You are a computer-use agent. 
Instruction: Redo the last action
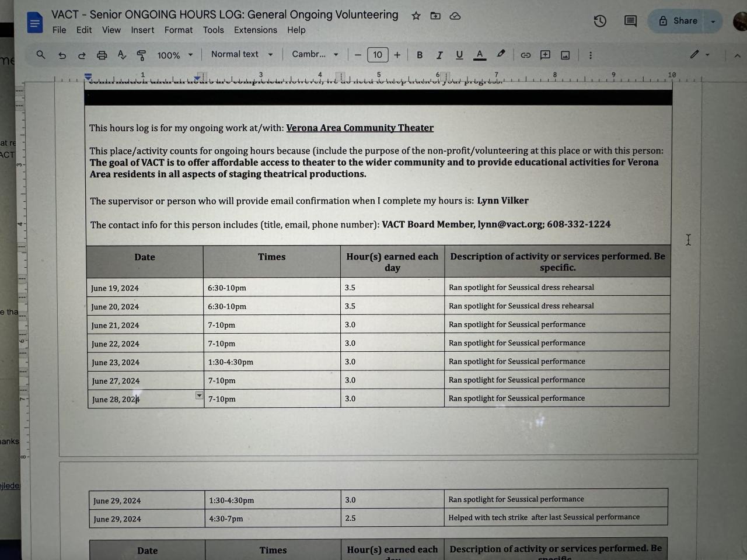pyautogui.click(x=82, y=55)
